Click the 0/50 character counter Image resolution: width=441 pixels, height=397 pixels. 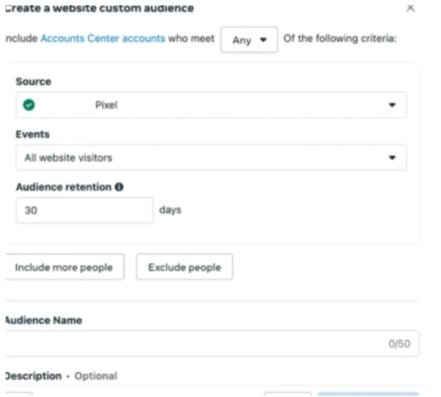(x=399, y=344)
